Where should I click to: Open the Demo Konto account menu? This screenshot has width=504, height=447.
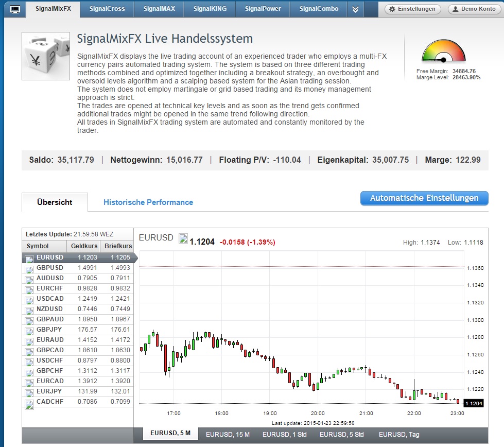(474, 9)
